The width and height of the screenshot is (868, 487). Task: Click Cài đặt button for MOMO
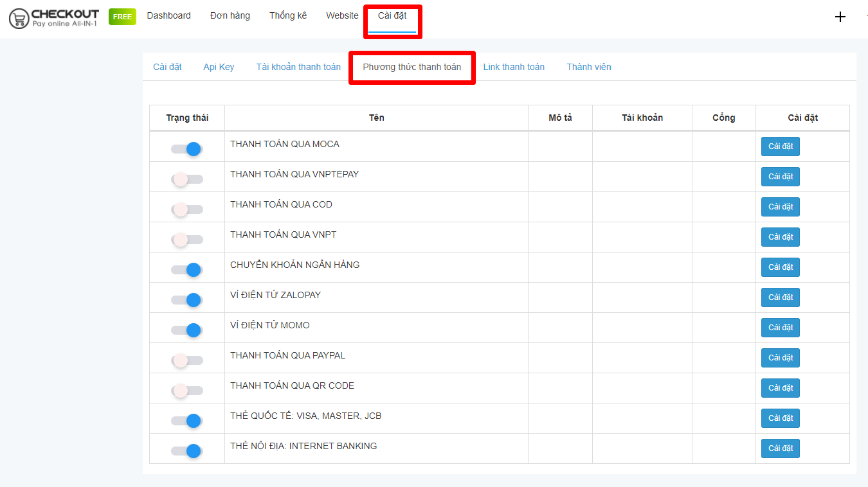coord(781,328)
